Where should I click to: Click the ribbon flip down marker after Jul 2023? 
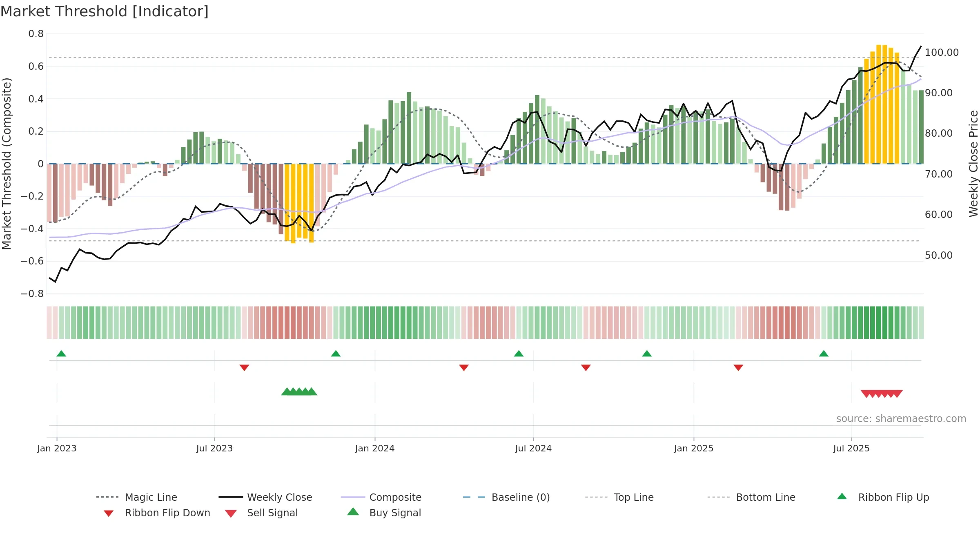coord(244,368)
